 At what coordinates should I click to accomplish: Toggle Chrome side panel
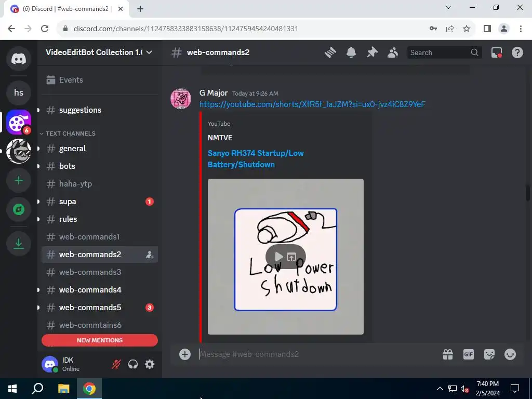(487, 29)
